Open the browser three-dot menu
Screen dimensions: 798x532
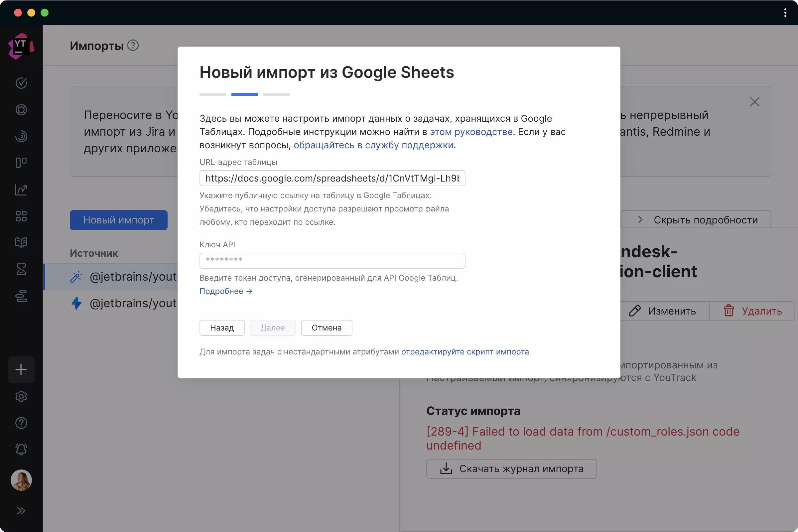click(x=785, y=13)
